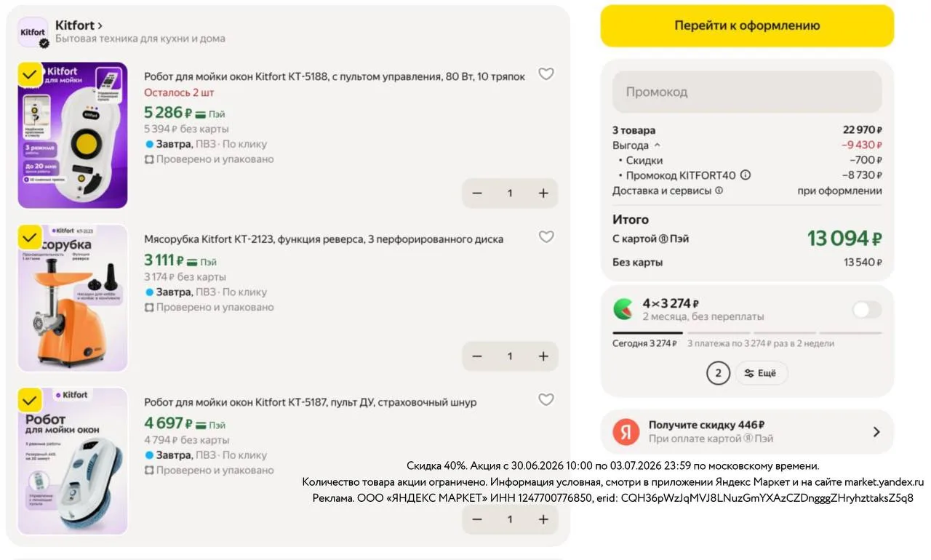Screen dimensions: 931x560
Task: Open the KT-5187 window robot thumbnail
Action: (73, 461)
